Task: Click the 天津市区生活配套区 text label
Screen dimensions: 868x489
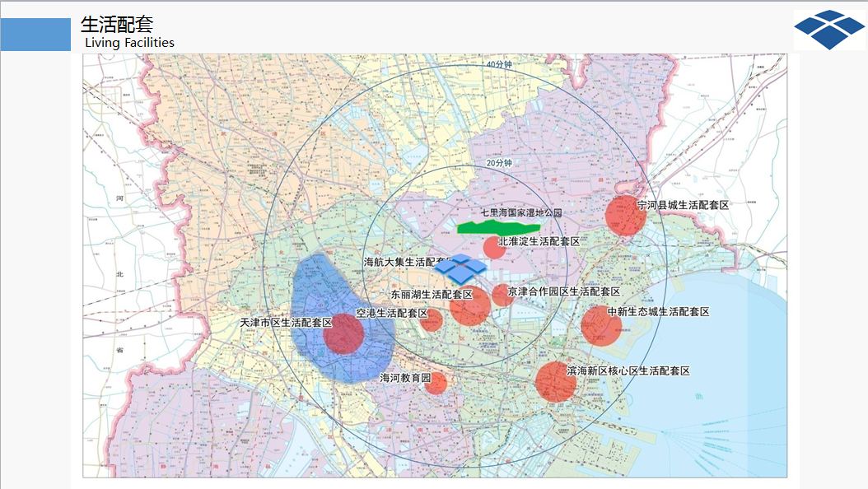Action: [285, 323]
